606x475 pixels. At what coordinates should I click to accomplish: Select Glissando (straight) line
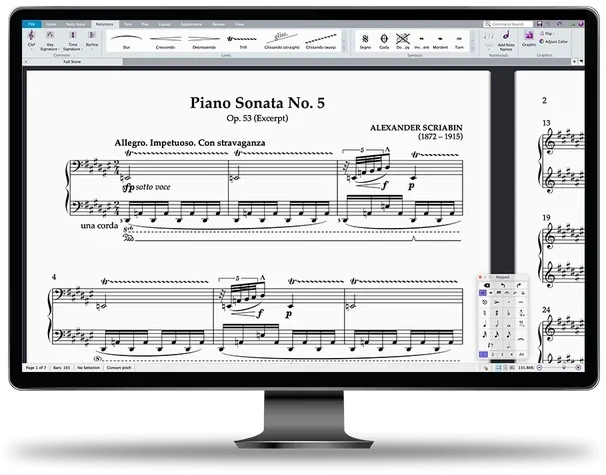[282, 41]
